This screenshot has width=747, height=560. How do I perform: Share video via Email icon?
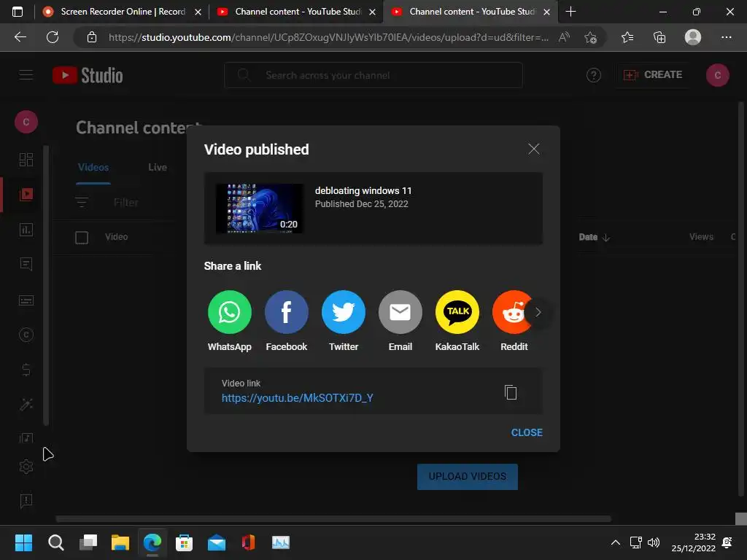[x=400, y=312]
